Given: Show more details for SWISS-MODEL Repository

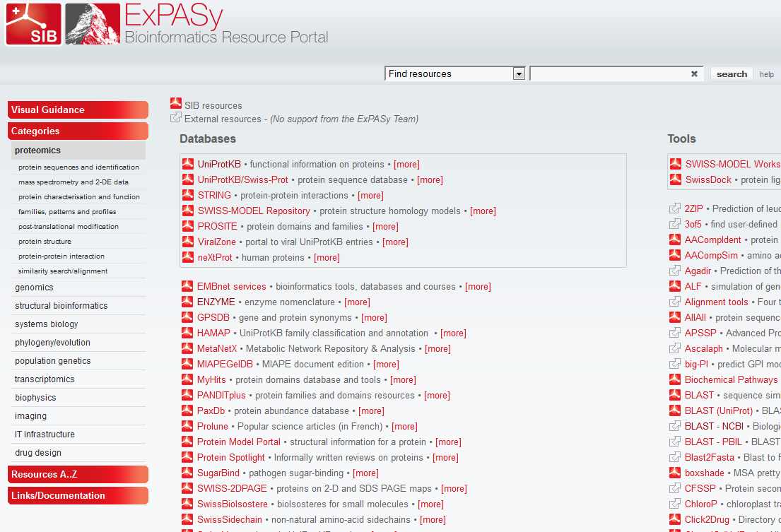Looking at the screenshot, I should 483,211.
